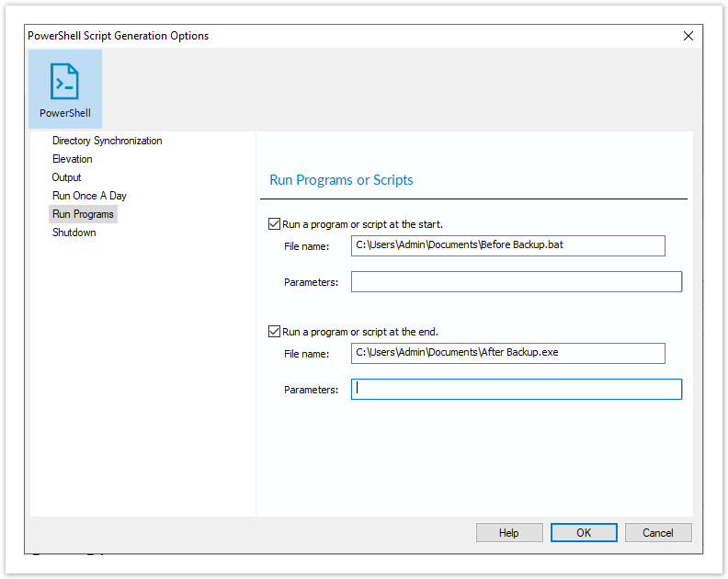Image resolution: width=728 pixels, height=579 pixels.
Task: Go to the Output options page
Action: coord(66,177)
